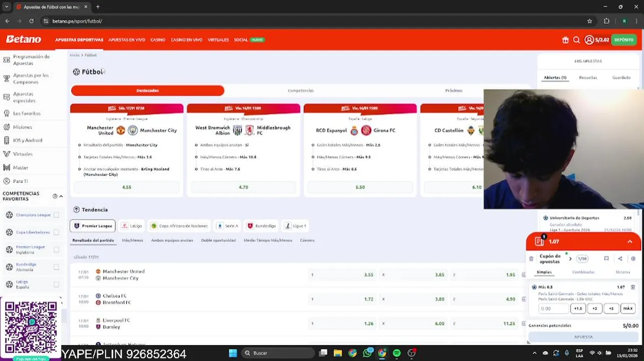The height and width of the screenshot is (361, 644).
Task: Open File Explorer from the taskbar
Action: click(x=338, y=353)
